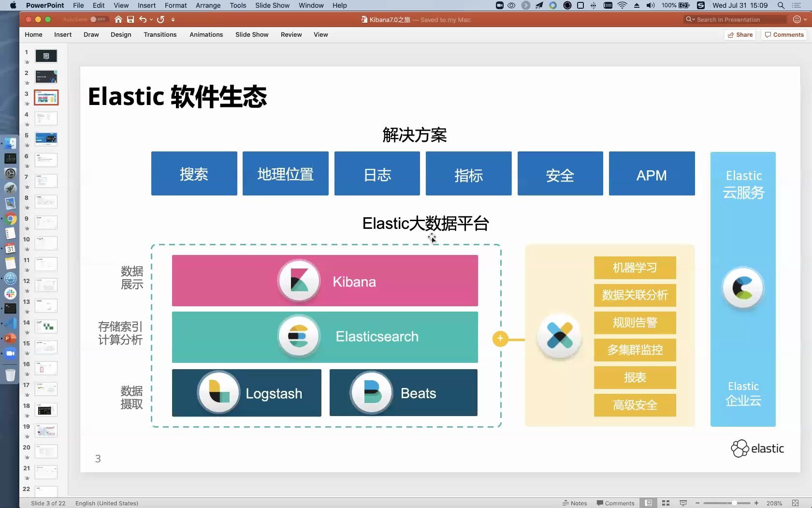This screenshot has height=508, width=812.
Task: Click the Elasticsearch logo icon on slide
Action: point(299,336)
